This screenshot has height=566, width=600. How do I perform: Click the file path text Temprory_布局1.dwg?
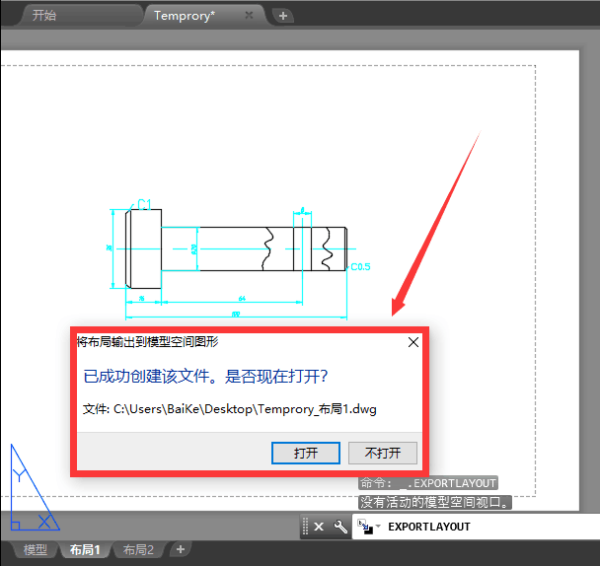(317, 409)
